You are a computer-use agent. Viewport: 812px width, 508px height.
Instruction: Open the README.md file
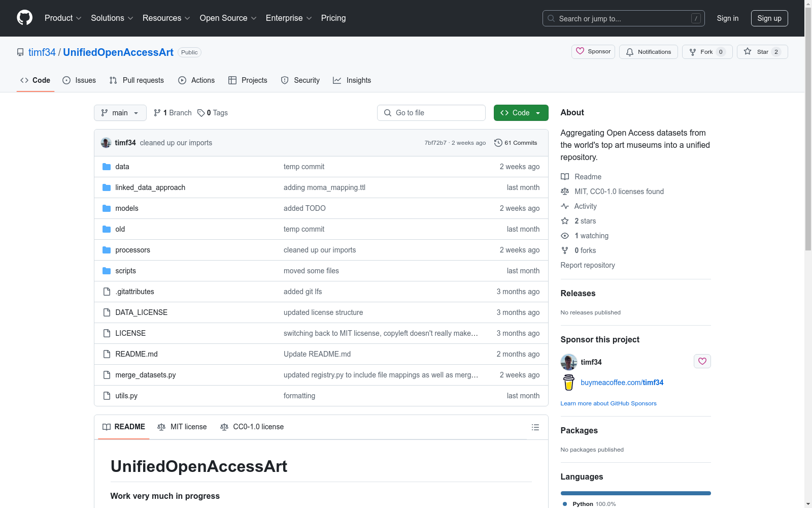click(x=137, y=354)
